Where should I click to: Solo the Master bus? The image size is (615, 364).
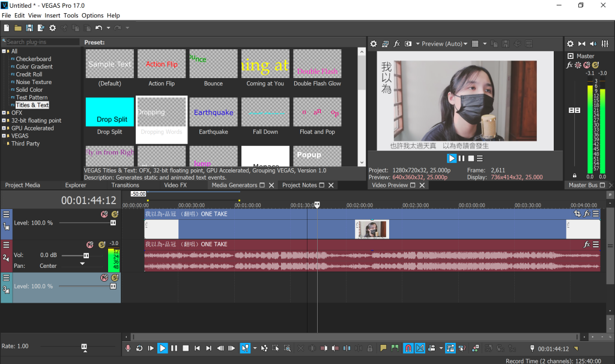coord(595,65)
